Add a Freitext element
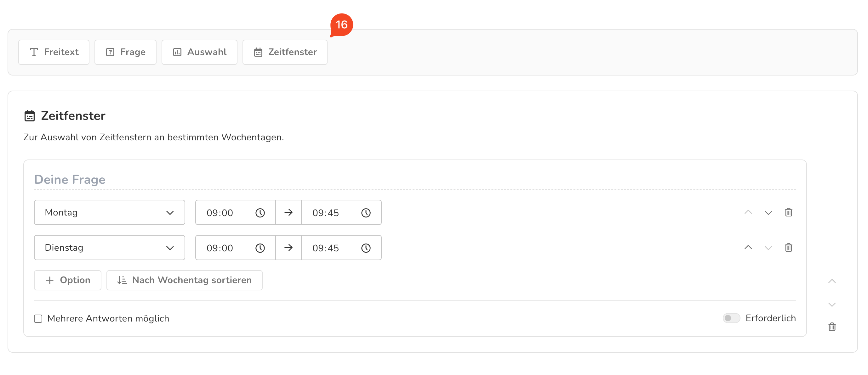 (x=54, y=52)
